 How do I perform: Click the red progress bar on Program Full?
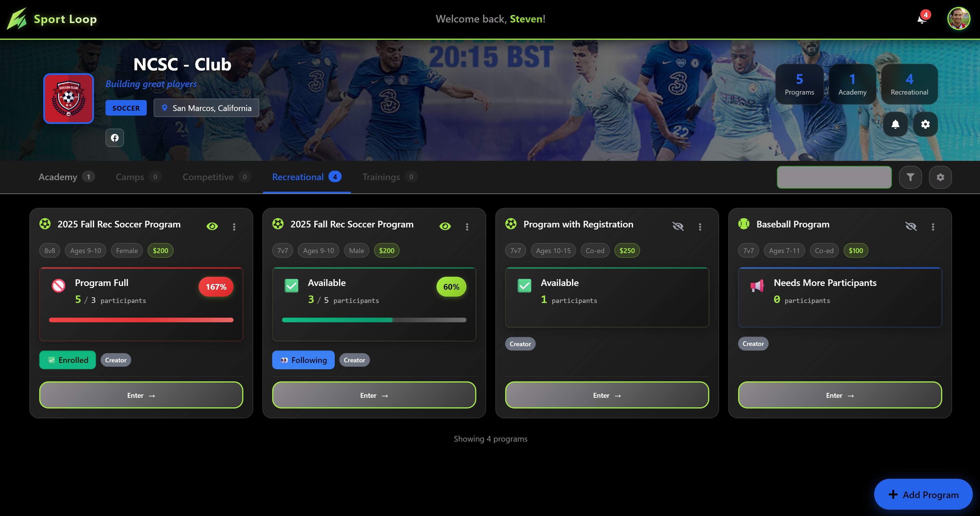(141, 320)
